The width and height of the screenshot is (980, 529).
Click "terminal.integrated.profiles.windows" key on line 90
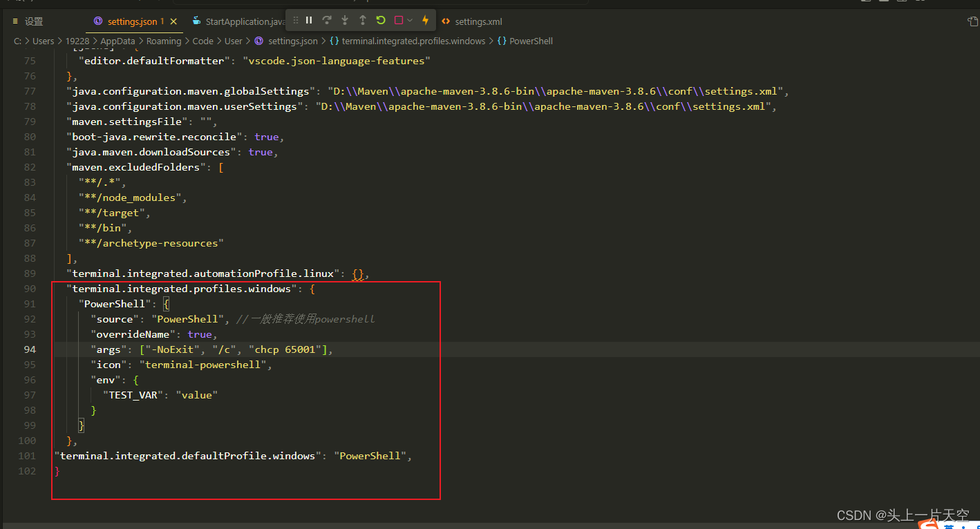click(182, 289)
